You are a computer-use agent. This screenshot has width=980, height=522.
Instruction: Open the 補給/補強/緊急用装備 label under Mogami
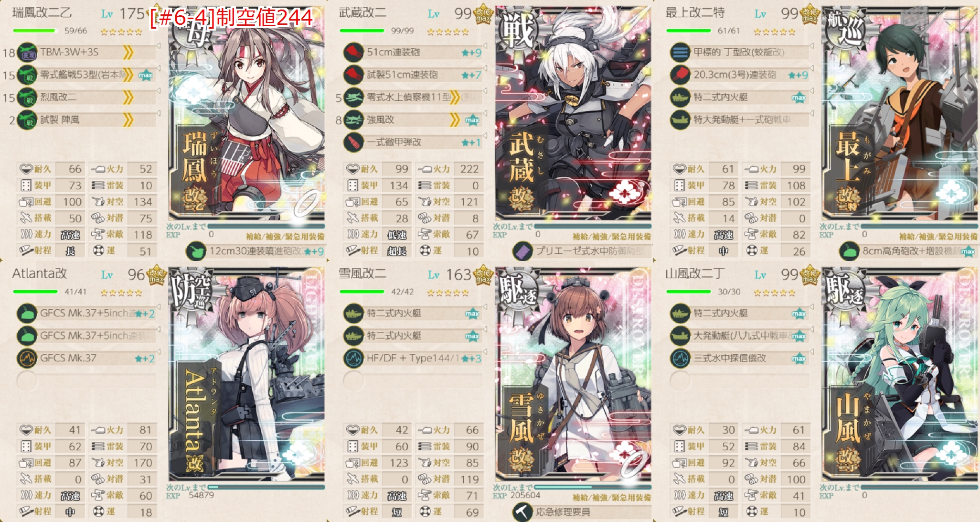point(938,237)
